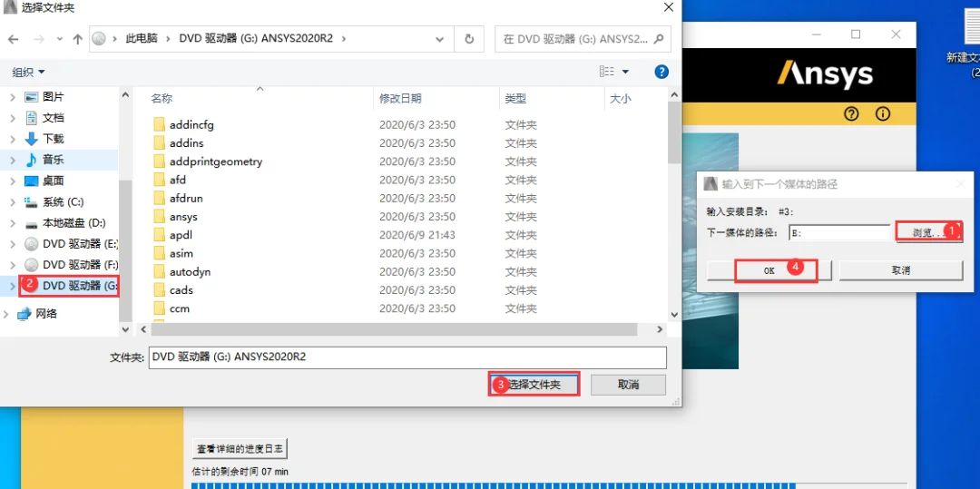The image size is (980, 489).
Task: Click DVD 驱动器 (G:) ANSYS2020R2 breadcrumb
Action: pos(256,39)
